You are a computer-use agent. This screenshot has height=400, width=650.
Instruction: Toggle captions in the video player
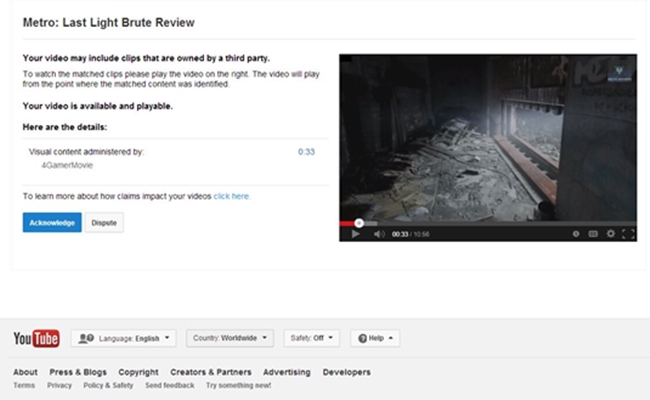[x=593, y=234]
